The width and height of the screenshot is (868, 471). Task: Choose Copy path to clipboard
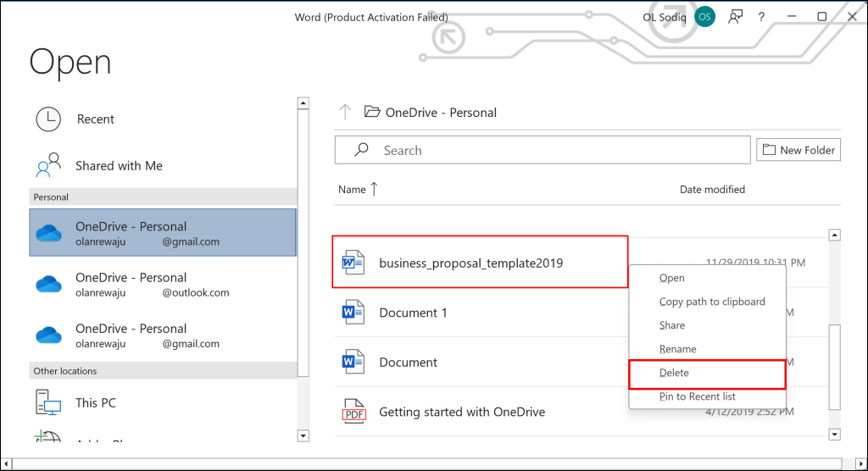pos(712,302)
